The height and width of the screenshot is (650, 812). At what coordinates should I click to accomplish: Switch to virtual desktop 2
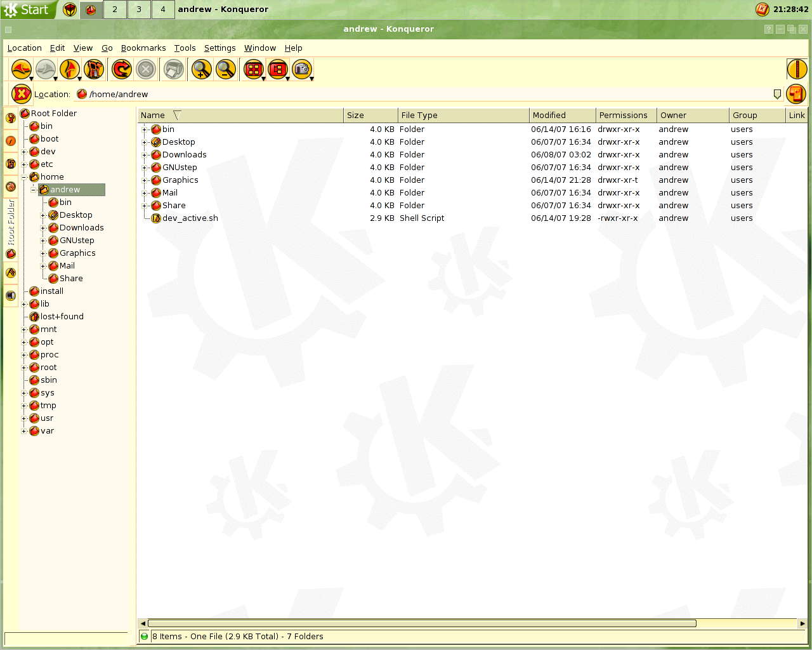click(x=115, y=10)
